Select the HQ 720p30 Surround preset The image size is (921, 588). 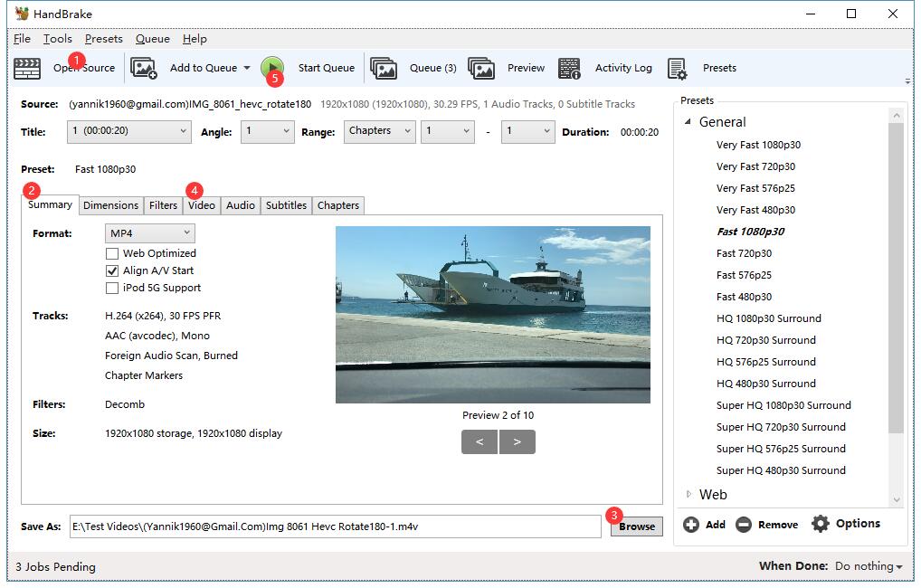click(x=766, y=341)
